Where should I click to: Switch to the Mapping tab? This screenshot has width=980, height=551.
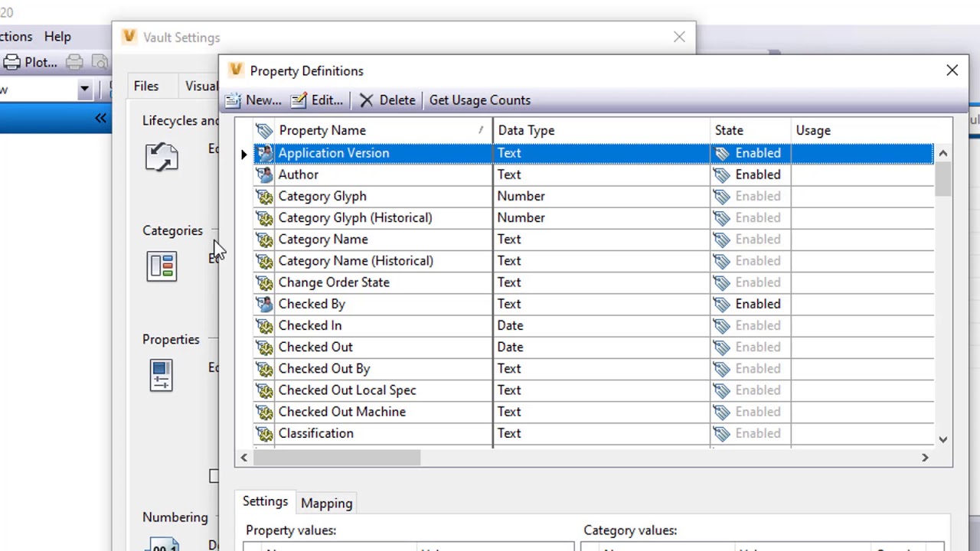click(327, 504)
